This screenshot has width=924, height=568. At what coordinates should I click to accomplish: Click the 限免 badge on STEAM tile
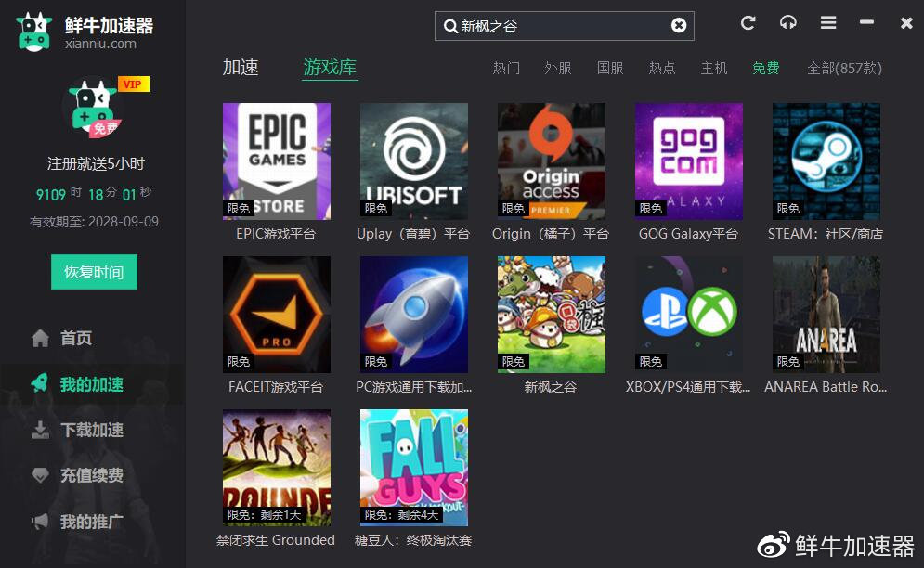(x=787, y=208)
